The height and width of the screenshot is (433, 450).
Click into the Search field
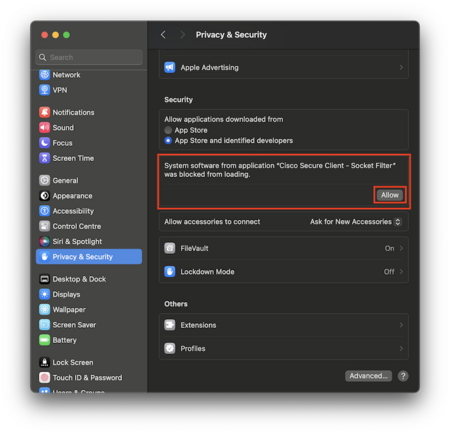pos(89,57)
